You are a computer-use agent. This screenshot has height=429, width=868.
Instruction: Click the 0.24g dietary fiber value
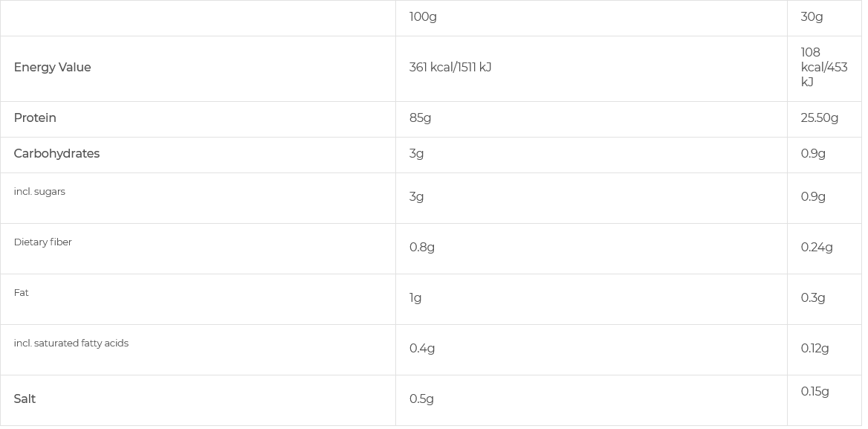pos(817,248)
